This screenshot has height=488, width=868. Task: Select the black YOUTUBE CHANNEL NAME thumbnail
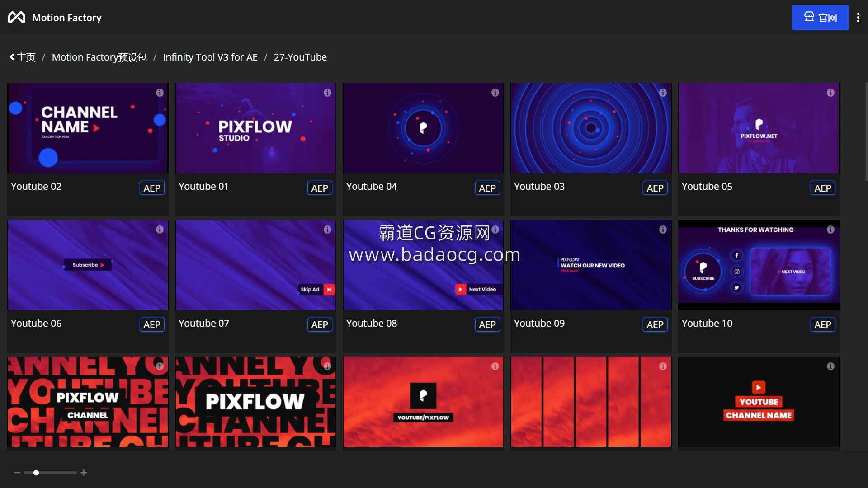click(x=759, y=402)
